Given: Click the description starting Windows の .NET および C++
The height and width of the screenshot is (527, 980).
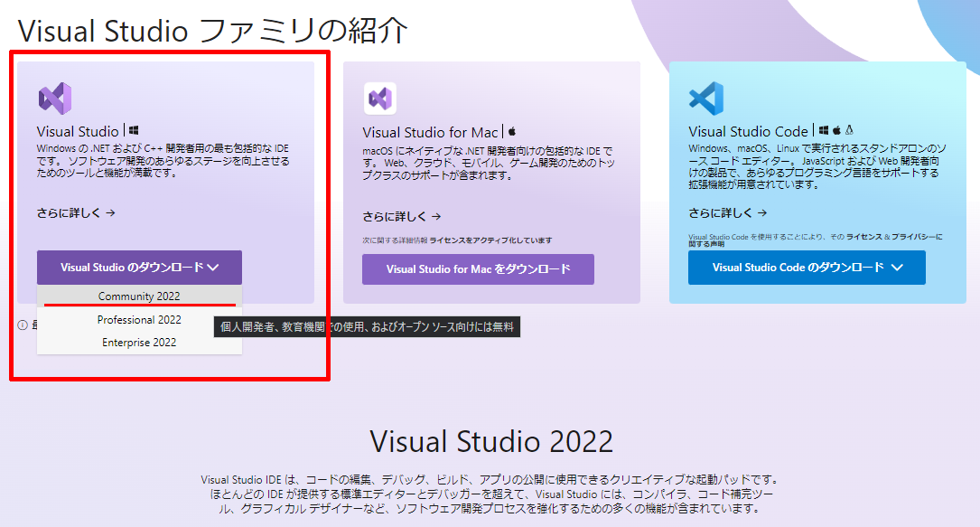Looking at the screenshot, I should (163, 161).
